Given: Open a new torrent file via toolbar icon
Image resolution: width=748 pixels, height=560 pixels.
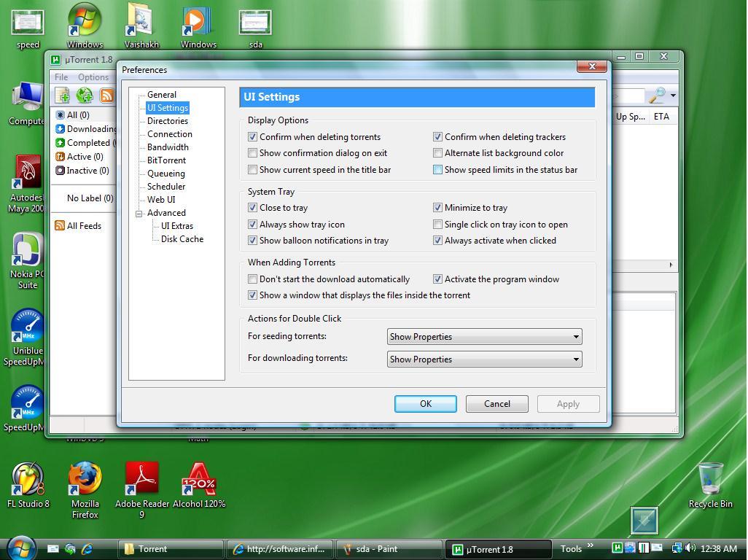Looking at the screenshot, I should pyautogui.click(x=63, y=95).
